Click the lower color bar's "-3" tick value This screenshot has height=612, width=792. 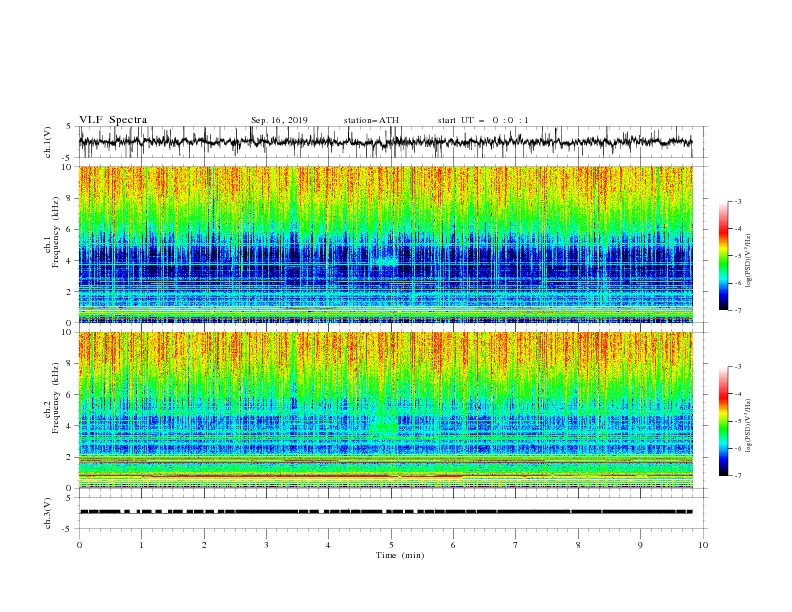737,367
